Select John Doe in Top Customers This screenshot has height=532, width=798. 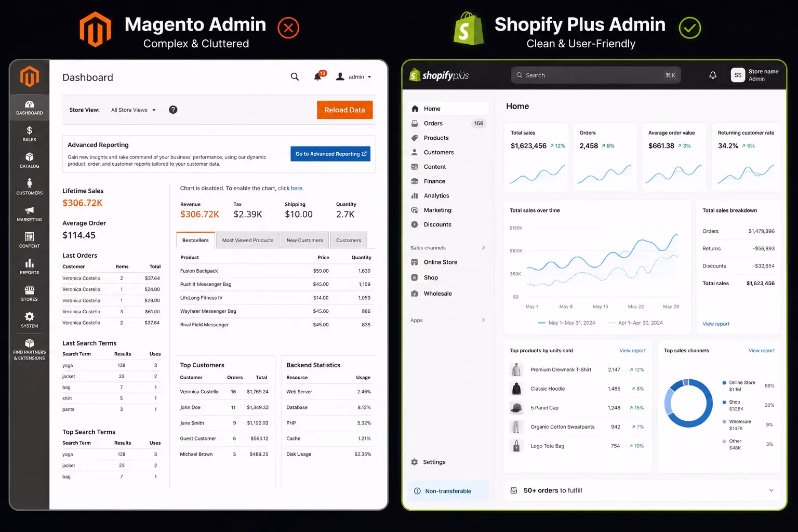(224, 407)
